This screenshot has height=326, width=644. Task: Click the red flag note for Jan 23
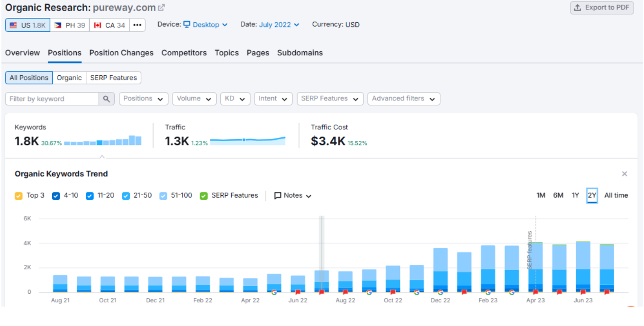(464, 292)
